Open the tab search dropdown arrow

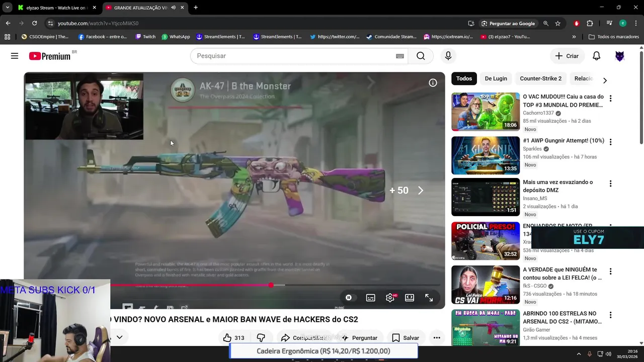point(7,8)
